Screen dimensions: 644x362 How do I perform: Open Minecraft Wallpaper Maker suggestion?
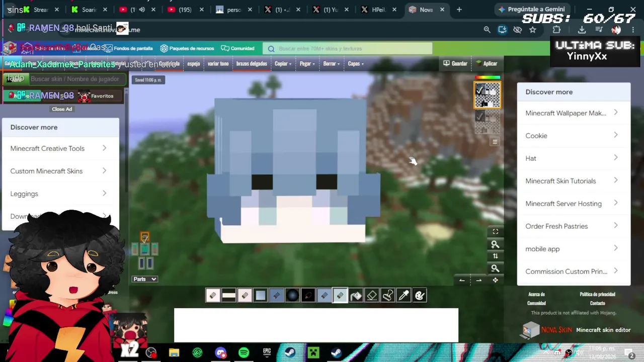[574, 113]
